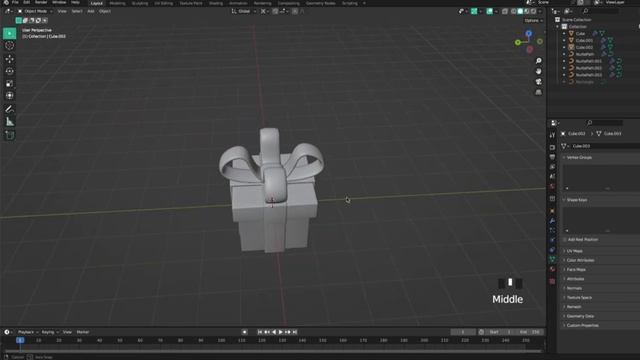Click the green Y axis gizmo

(x=518, y=42)
